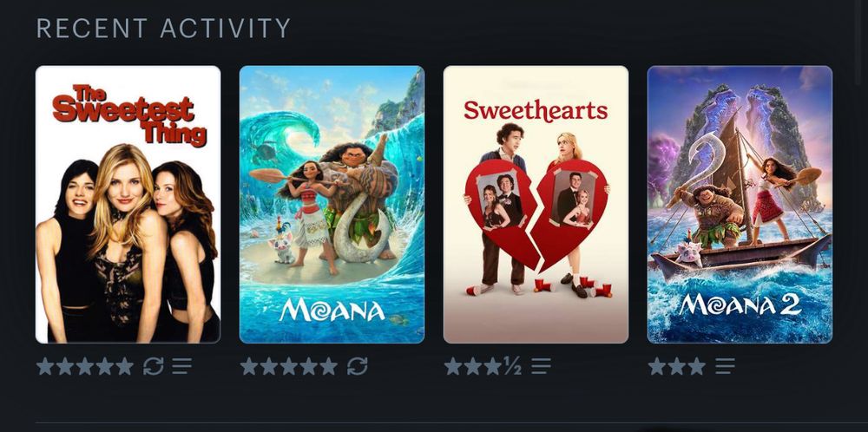This screenshot has width=868, height=432.
Task: View the Sweethearts broken-heart poster
Action: 536,205
